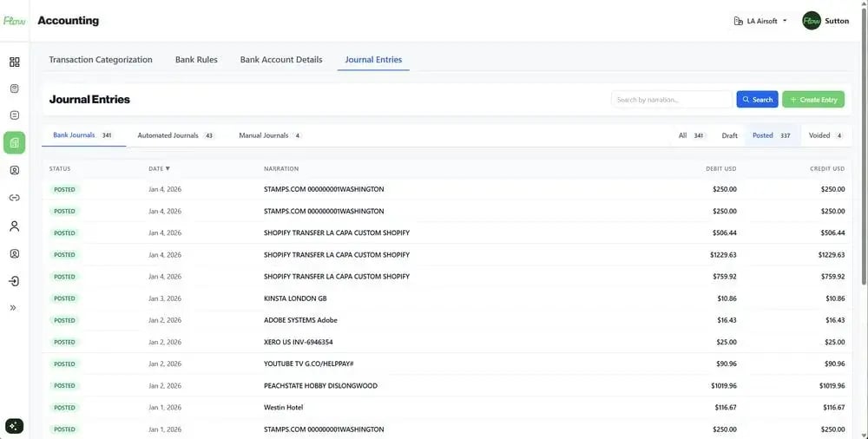Click POSTED badge on KINSTA LONDON row
Screen dimensions: 868x439
coord(64,298)
